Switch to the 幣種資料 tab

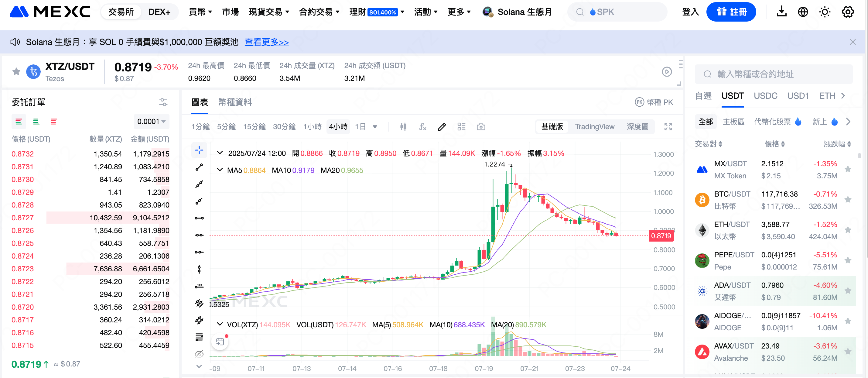click(x=235, y=102)
